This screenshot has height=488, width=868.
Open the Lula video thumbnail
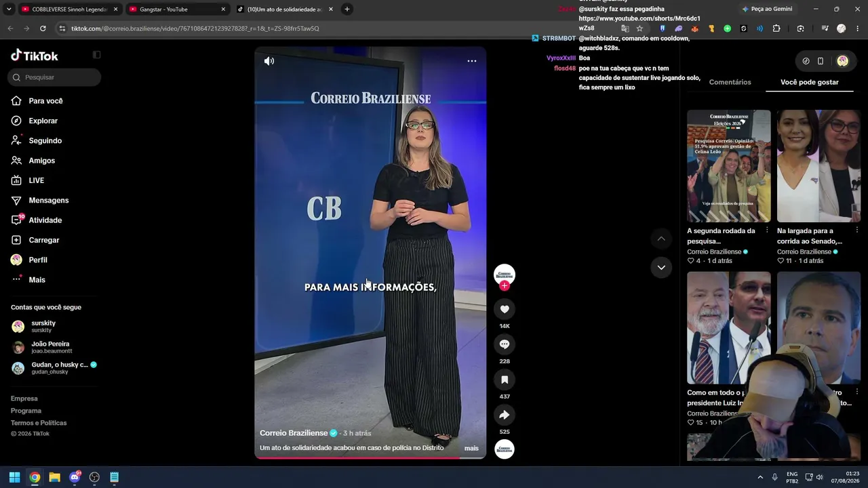(729, 328)
